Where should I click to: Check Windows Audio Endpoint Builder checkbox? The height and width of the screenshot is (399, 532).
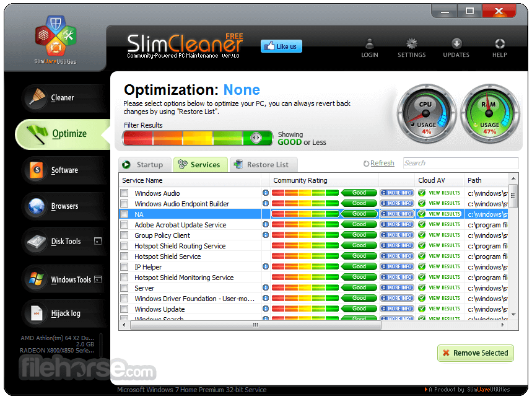point(124,204)
